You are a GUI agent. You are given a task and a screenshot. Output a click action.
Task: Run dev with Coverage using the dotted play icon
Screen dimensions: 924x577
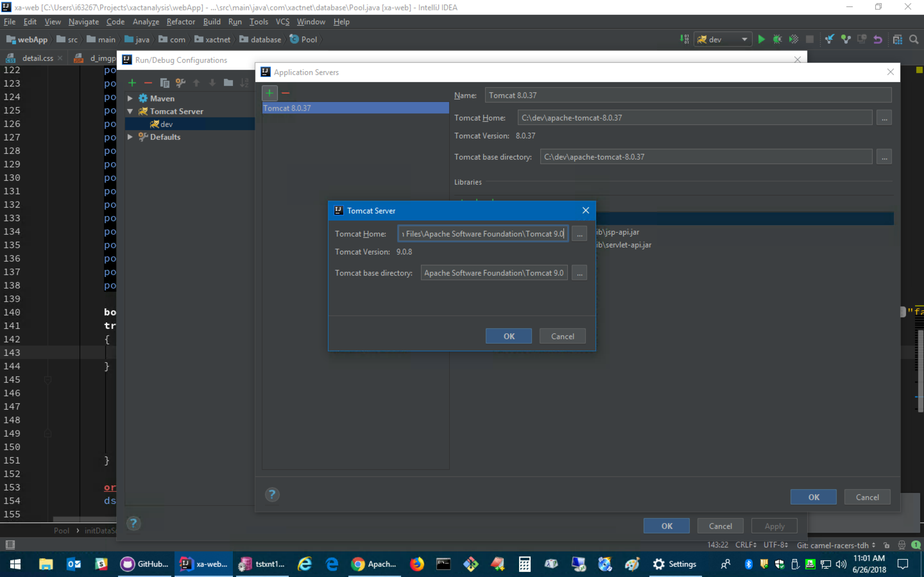click(794, 39)
